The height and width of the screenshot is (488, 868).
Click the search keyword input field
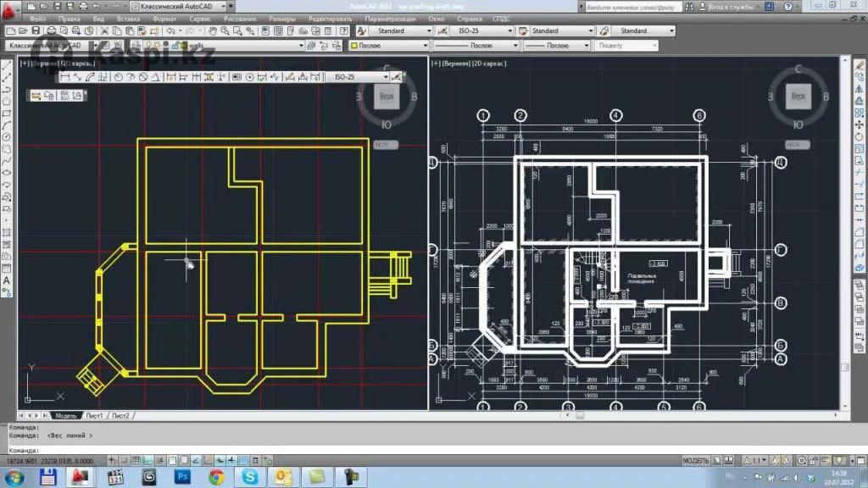click(x=632, y=7)
